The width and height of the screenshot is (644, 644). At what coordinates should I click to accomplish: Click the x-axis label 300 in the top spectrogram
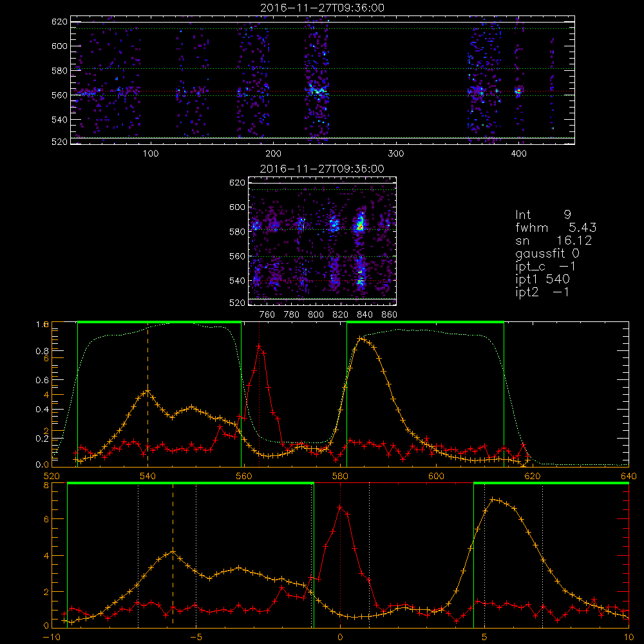click(396, 154)
